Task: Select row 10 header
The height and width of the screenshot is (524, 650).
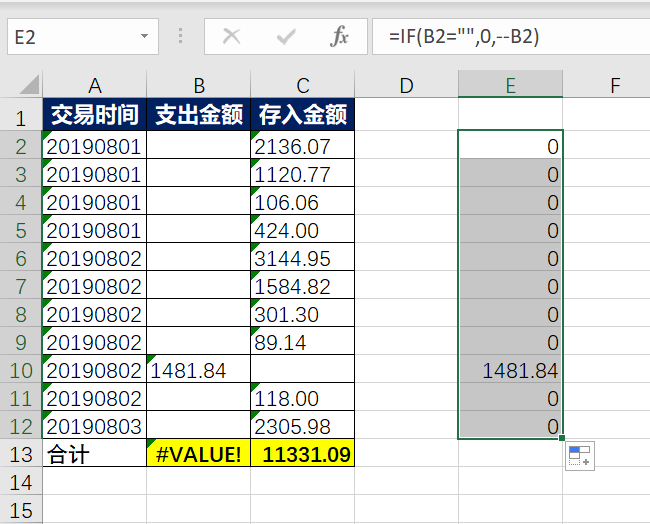Action: [x=21, y=369]
